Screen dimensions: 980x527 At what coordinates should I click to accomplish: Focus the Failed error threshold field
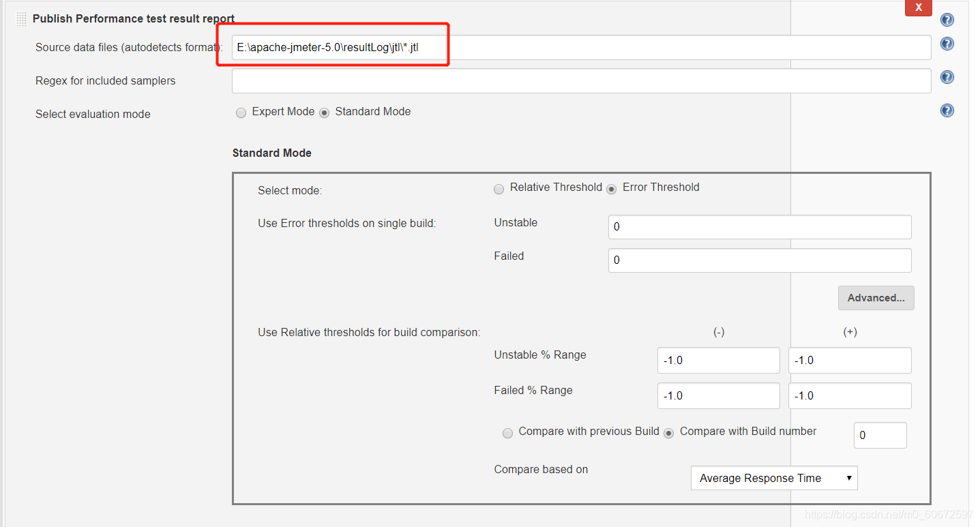pyautogui.click(x=760, y=260)
